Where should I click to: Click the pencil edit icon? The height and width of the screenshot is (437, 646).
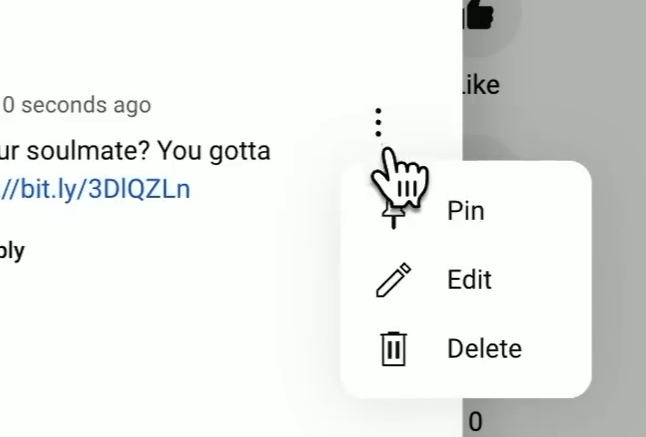pyautogui.click(x=393, y=280)
